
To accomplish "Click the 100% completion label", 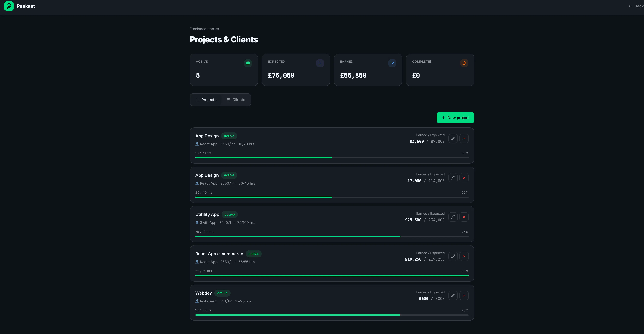I will pos(464,271).
